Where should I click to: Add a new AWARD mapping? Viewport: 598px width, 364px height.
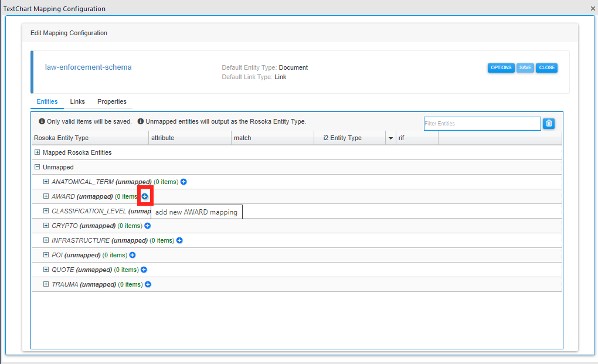click(x=145, y=196)
